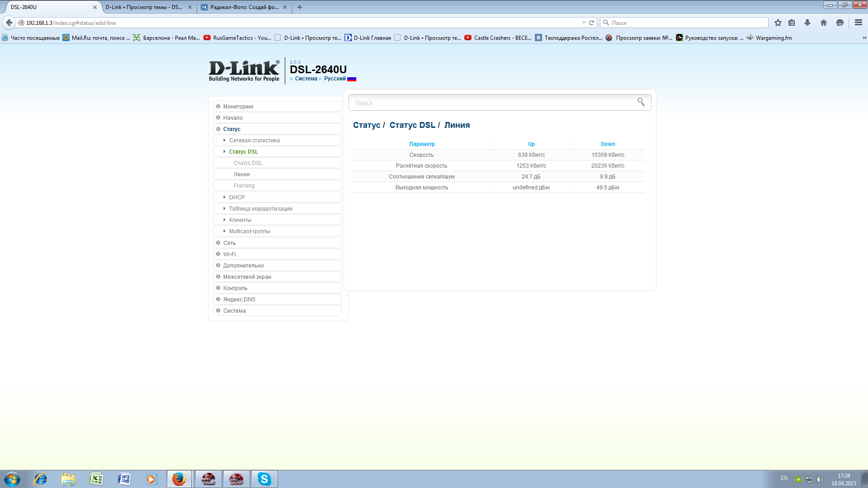The width and height of the screenshot is (868, 488).
Task: Click Firefox home button icon
Action: click(x=823, y=23)
